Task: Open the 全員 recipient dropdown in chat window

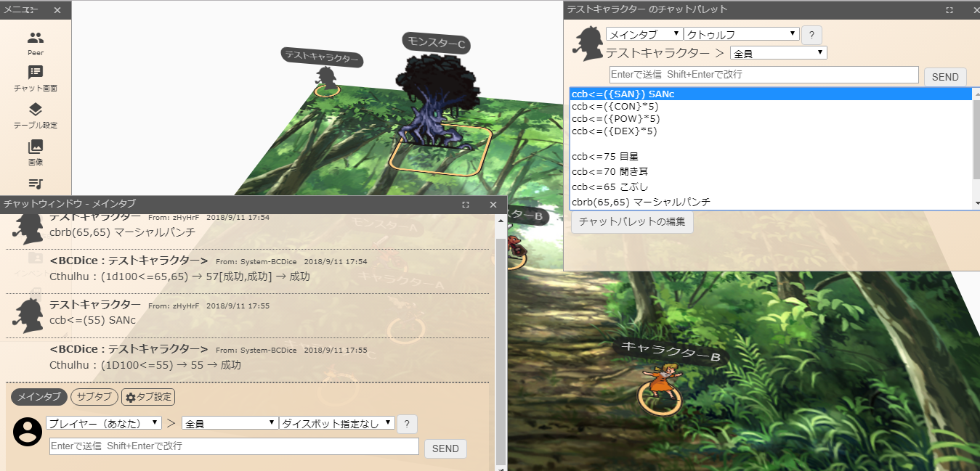Action: tap(230, 422)
